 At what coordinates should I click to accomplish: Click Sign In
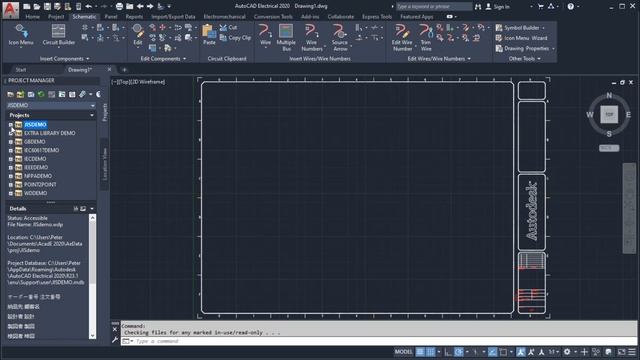tap(498, 7)
